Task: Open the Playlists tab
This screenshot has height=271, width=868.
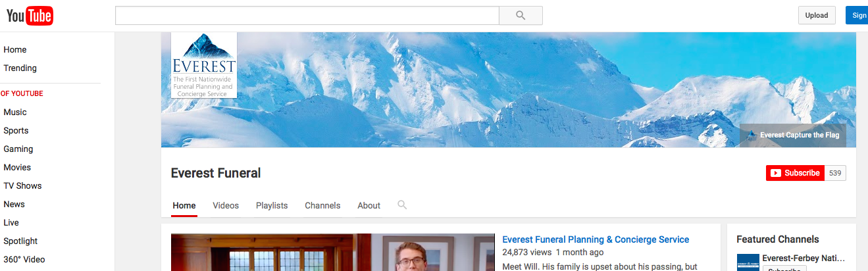Action: 272,205
